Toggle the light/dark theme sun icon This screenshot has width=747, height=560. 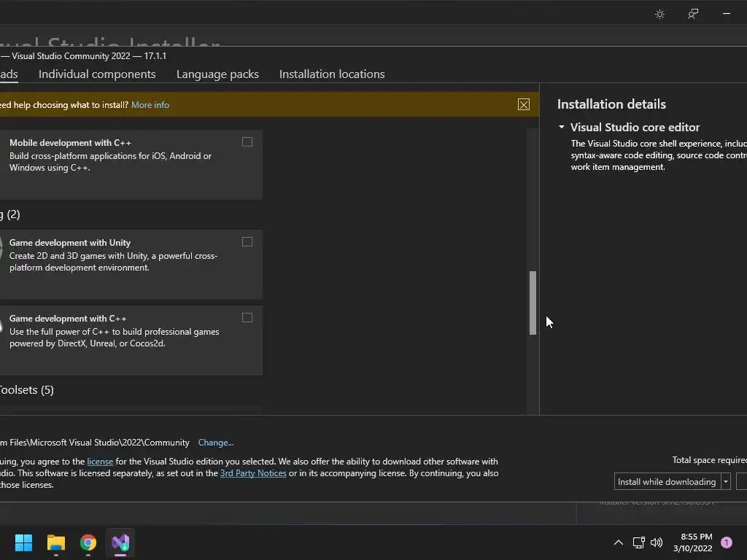(x=659, y=15)
